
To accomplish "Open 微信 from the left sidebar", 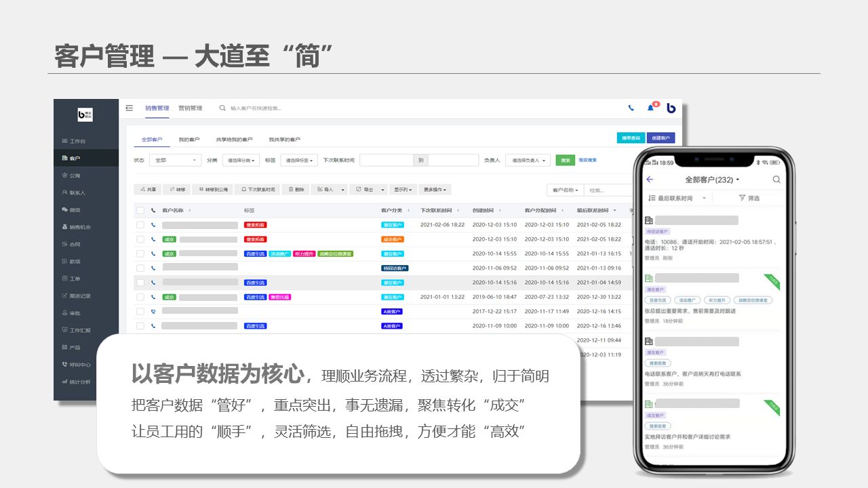I will click(x=75, y=210).
